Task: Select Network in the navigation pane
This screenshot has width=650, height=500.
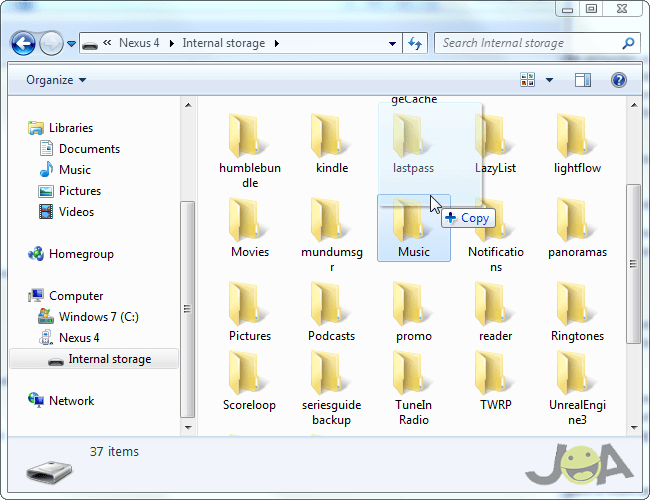Action: pos(61,400)
